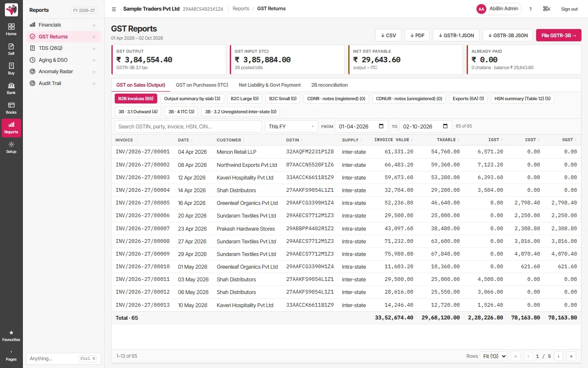Sort by CUSTOMER column header
The width and height of the screenshot is (588, 368).
pyautogui.click(x=231, y=140)
